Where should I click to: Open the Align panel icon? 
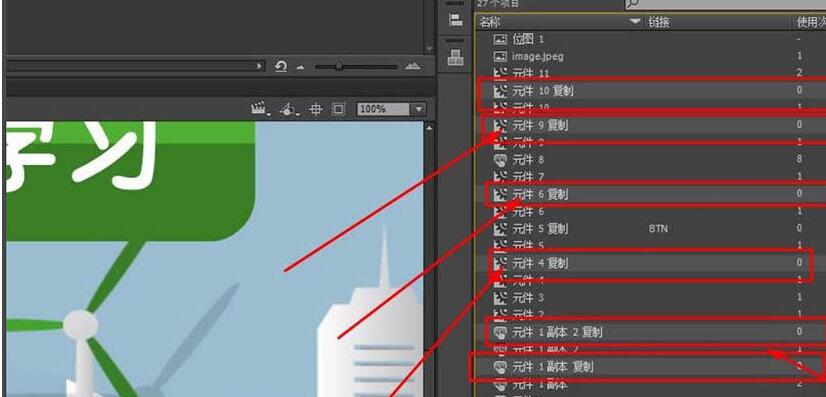[455, 20]
